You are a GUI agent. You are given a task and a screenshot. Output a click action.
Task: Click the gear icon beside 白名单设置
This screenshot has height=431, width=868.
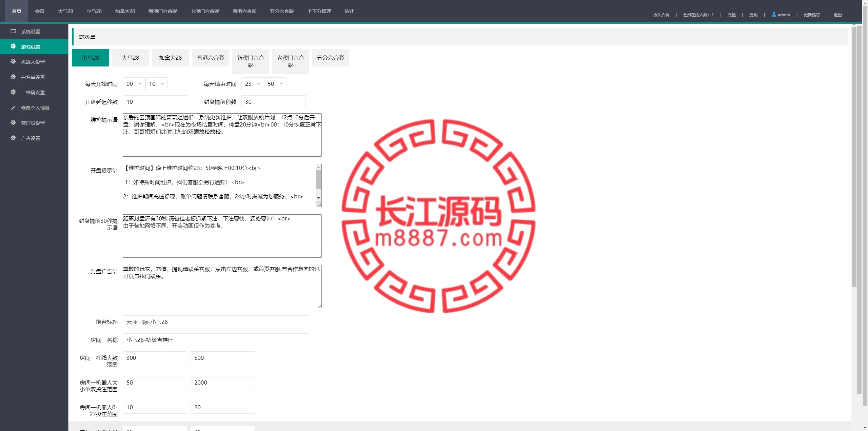[x=13, y=77]
